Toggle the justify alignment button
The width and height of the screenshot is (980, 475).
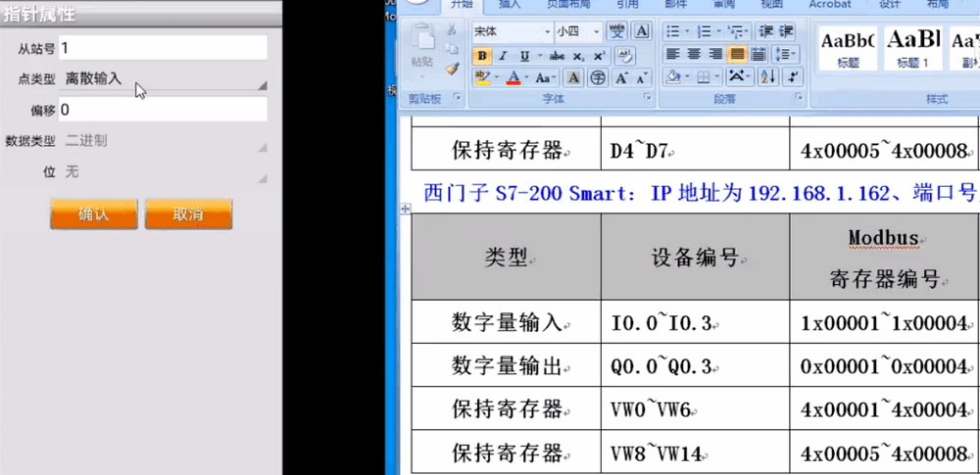click(737, 54)
